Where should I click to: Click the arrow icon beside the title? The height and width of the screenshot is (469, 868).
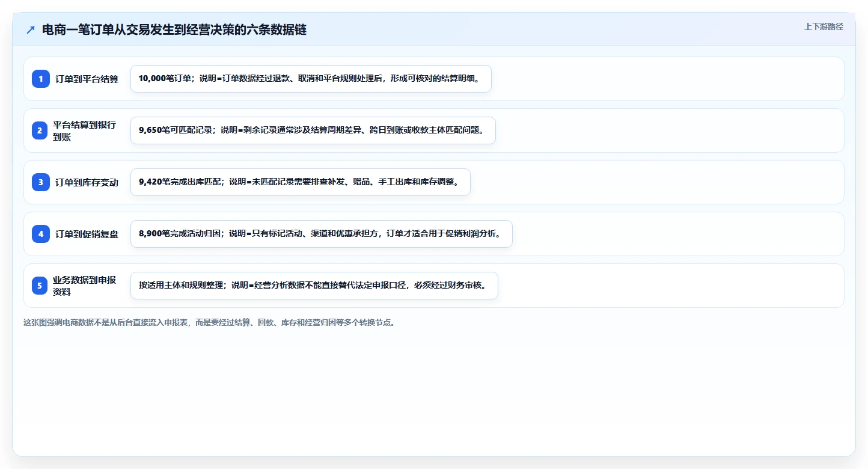point(31,30)
